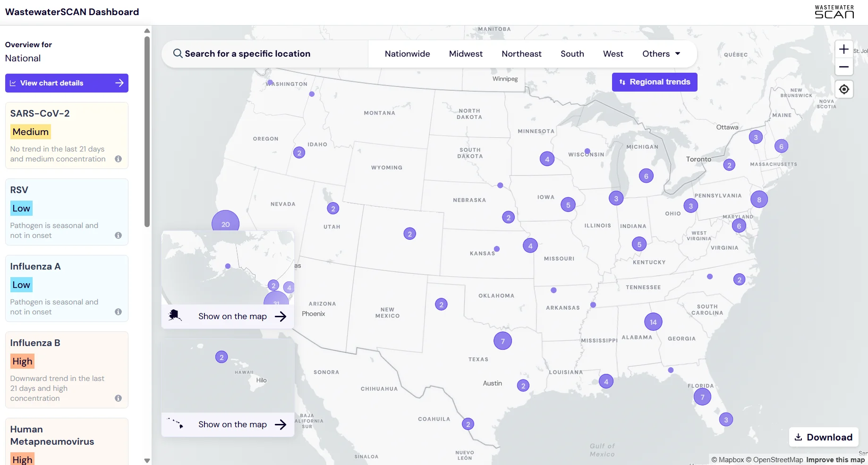Viewport: 868px width, 465px height.
Task: Select the 2-site marker in the Hawaii inset
Action: [x=221, y=357]
